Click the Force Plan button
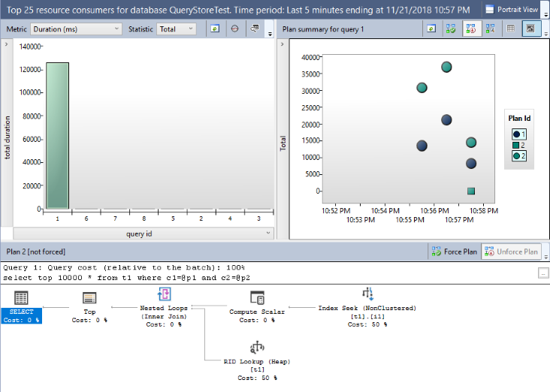This screenshot has width=550, height=392. [x=455, y=252]
